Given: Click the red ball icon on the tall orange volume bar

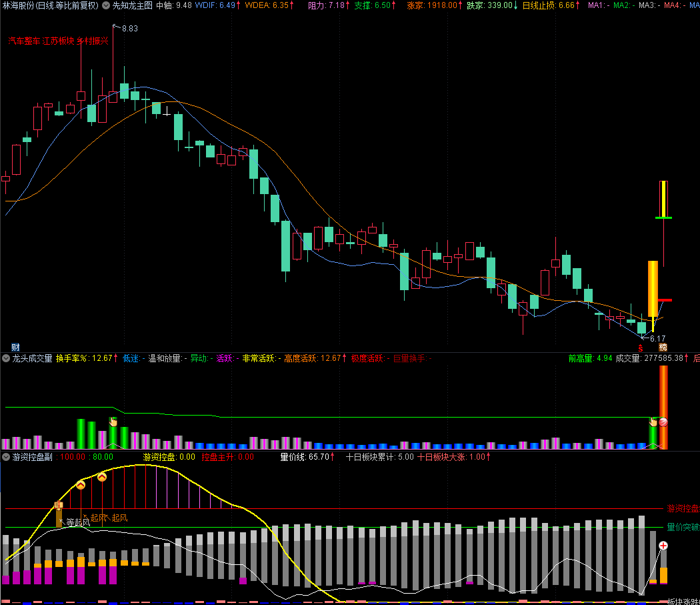Looking at the screenshot, I should coord(663,422).
